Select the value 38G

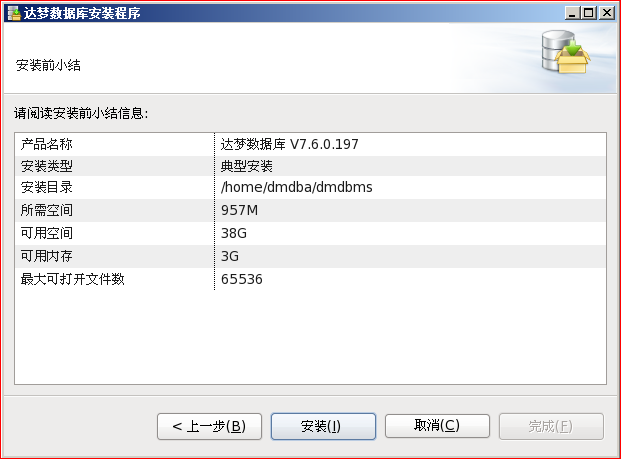point(234,233)
